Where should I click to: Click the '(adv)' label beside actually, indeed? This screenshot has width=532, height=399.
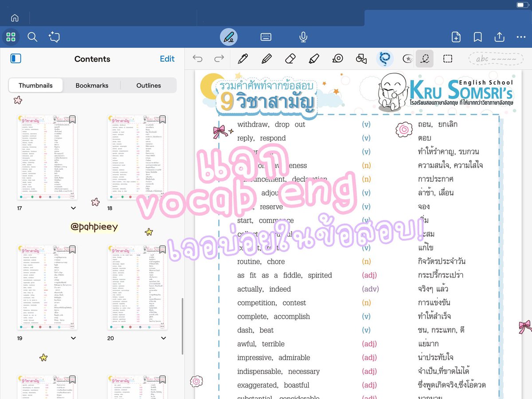(x=371, y=289)
